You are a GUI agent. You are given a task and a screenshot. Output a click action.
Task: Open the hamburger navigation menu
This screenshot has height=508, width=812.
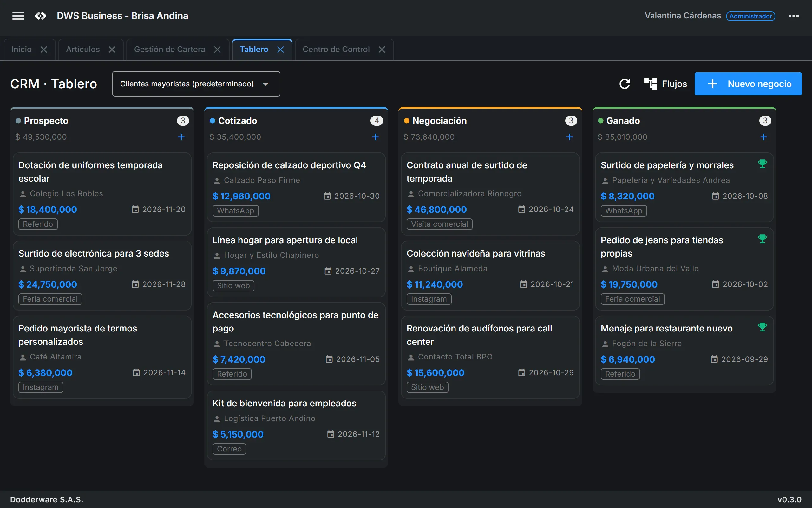click(18, 16)
